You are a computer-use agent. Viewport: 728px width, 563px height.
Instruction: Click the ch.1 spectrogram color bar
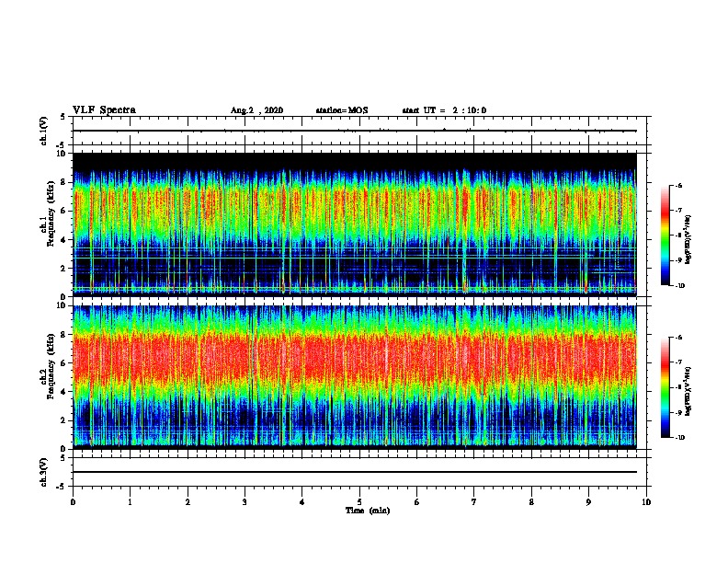(665, 236)
